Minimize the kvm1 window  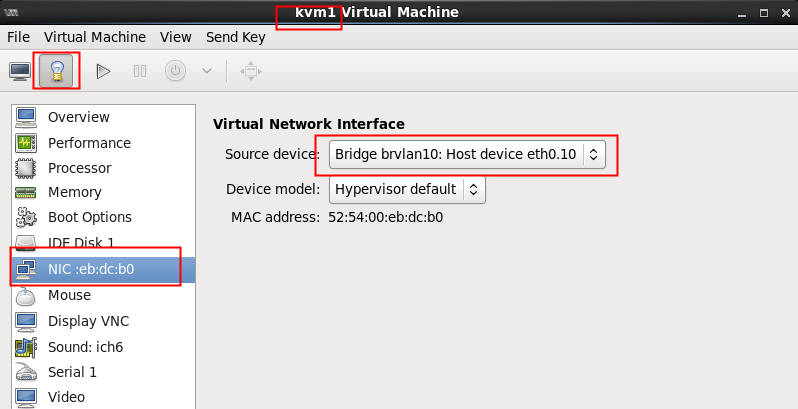[743, 14]
